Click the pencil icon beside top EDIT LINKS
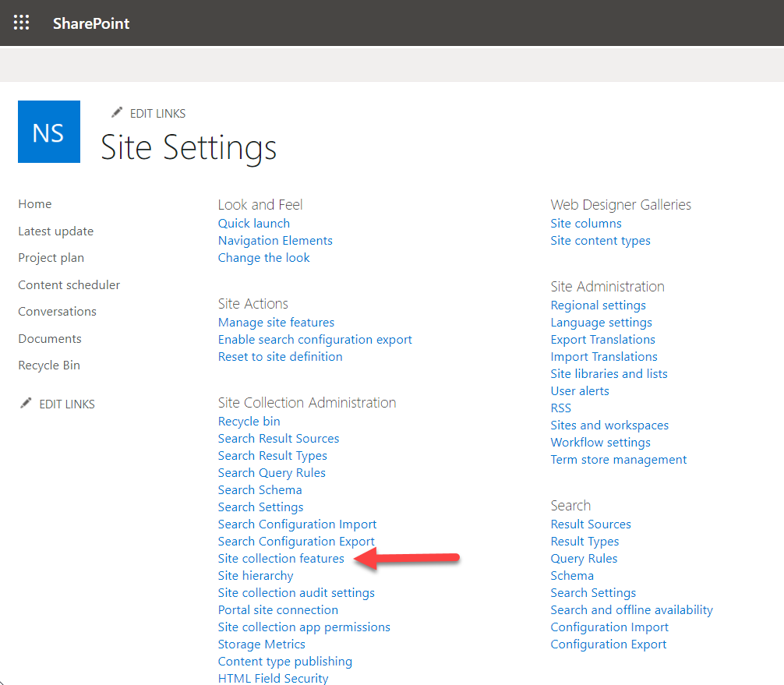This screenshot has height=685, width=784. [x=116, y=113]
